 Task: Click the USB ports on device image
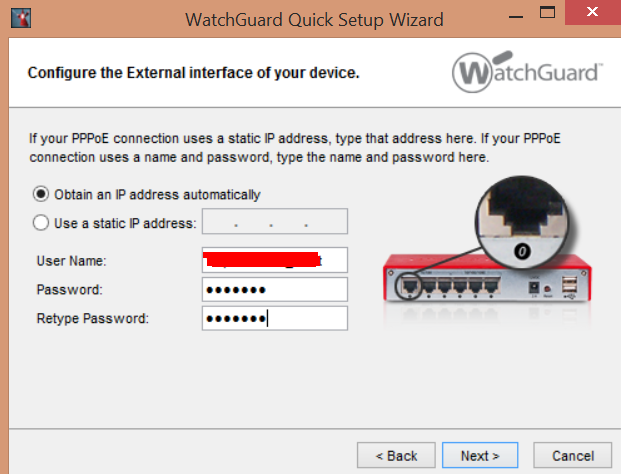point(569,285)
